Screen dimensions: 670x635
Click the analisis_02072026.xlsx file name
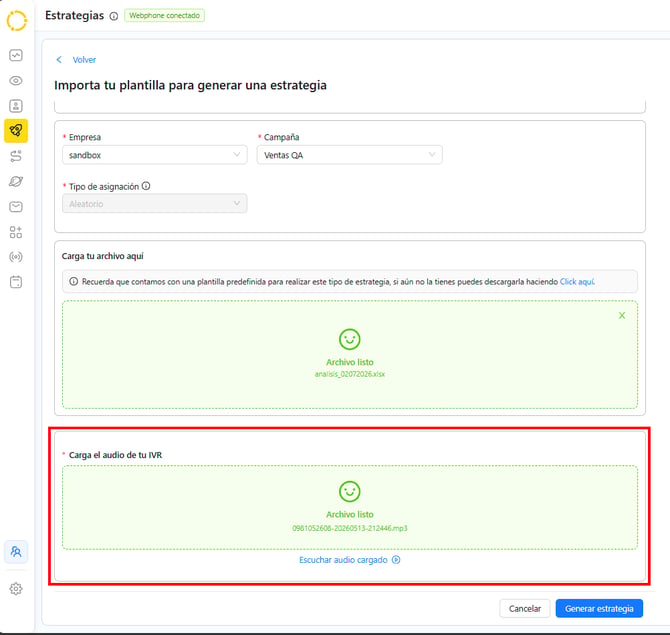pos(350,374)
